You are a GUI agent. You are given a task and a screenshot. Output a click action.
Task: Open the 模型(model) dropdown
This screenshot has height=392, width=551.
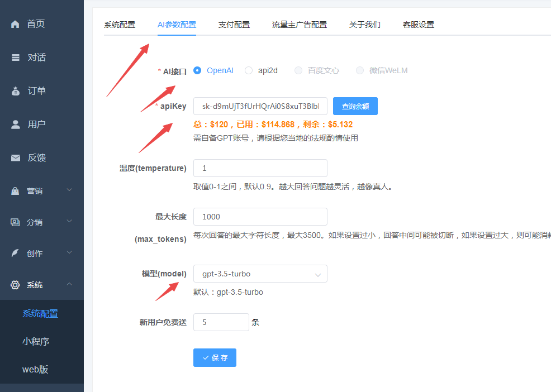coord(260,274)
